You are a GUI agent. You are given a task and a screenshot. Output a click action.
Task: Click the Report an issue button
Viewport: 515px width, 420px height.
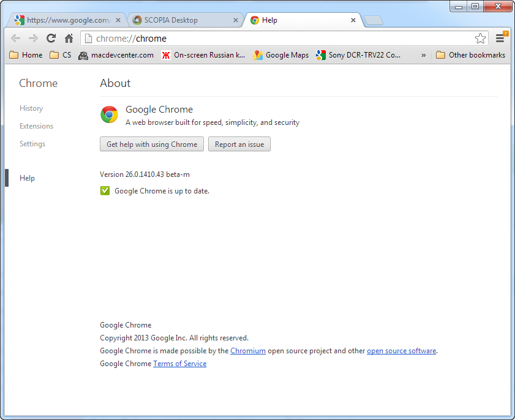(x=239, y=144)
